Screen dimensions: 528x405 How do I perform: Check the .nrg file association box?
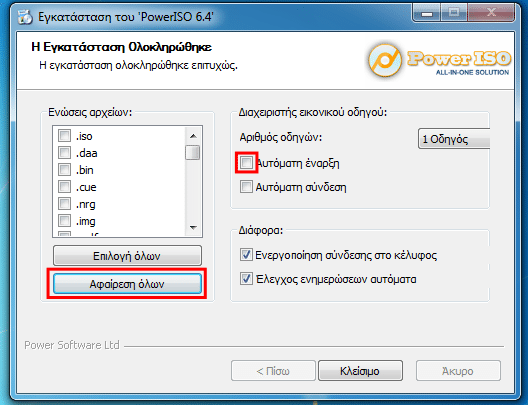pos(64,204)
